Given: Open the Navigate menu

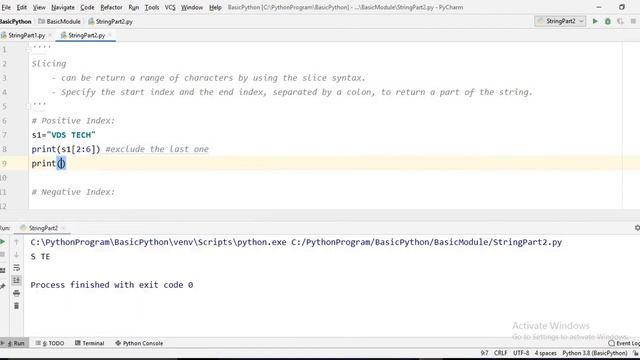Looking at the screenshot, I should (63, 7).
